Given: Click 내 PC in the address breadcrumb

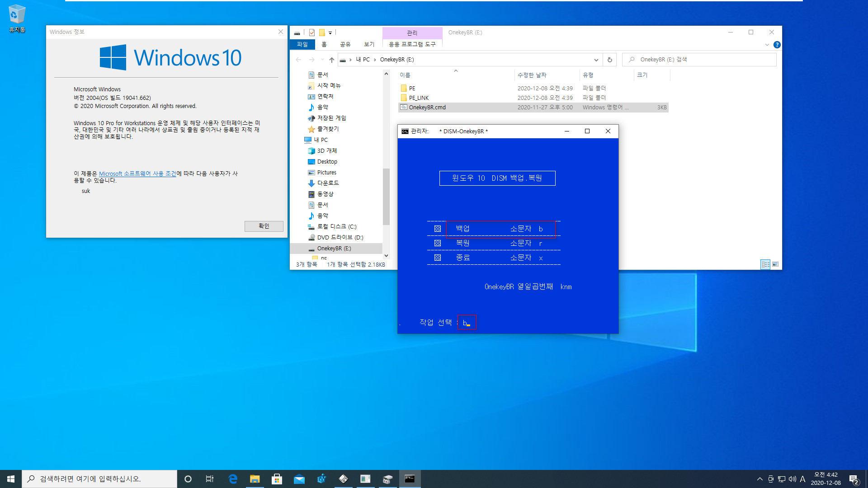Looking at the screenshot, I should tap(363, 60).
